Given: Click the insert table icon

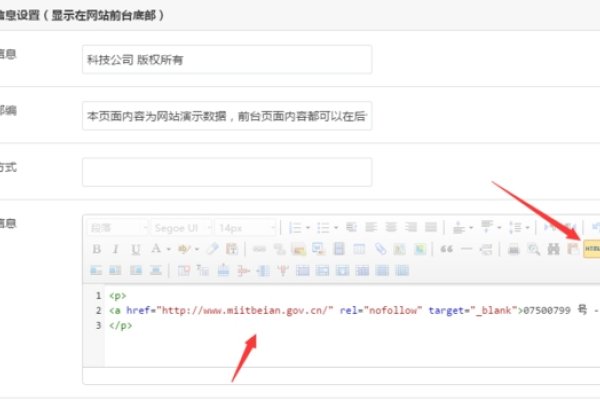Looking at the screenshot, I should coord(183,271).
